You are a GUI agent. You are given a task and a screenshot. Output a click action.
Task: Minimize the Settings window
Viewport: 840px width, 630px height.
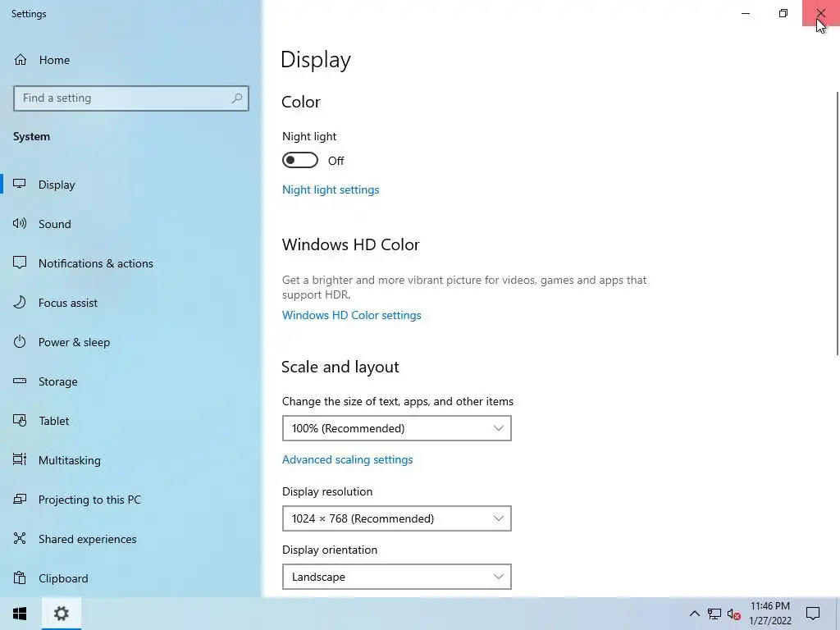click(746, 13)
